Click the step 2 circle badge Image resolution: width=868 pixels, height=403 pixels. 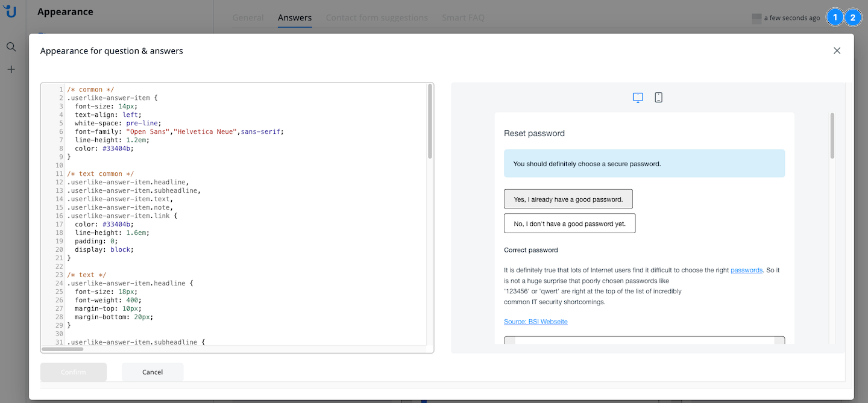(x=853, y=17)
